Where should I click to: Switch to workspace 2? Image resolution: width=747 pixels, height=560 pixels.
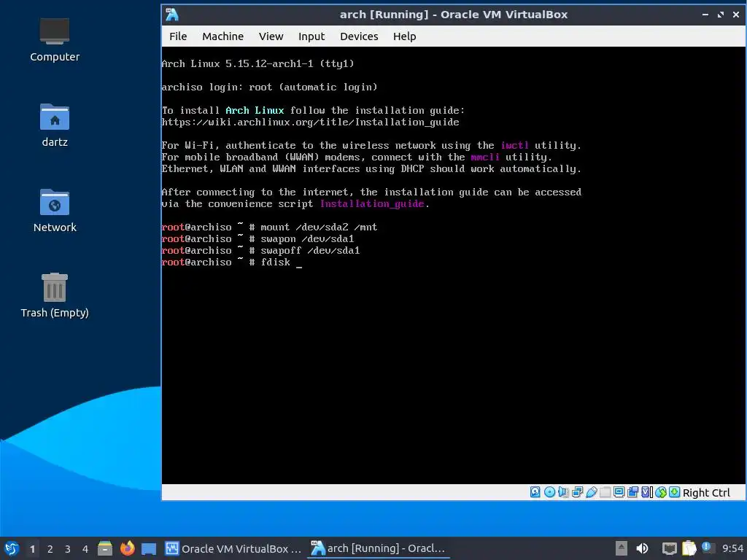[50, 549]
